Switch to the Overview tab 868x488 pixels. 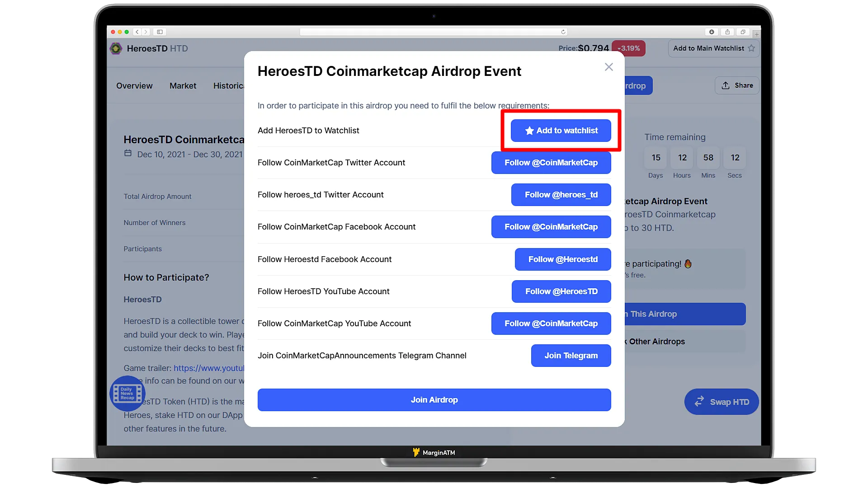point(134,86)
